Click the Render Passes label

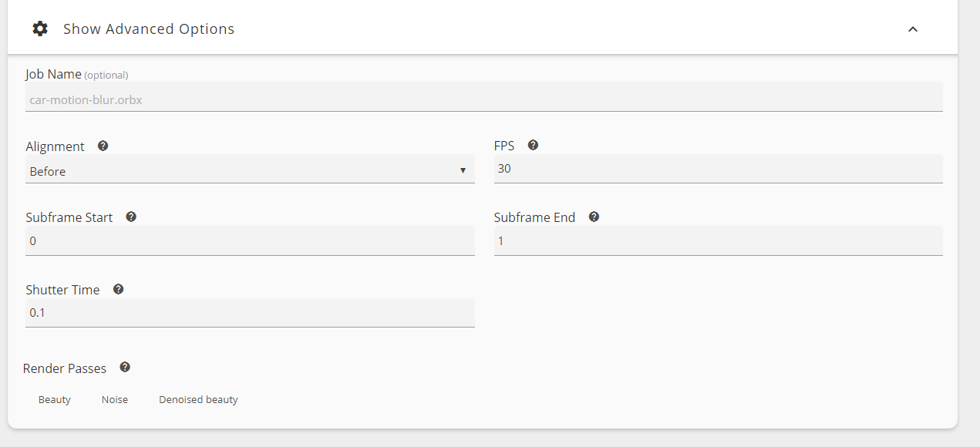coord(65,368)
